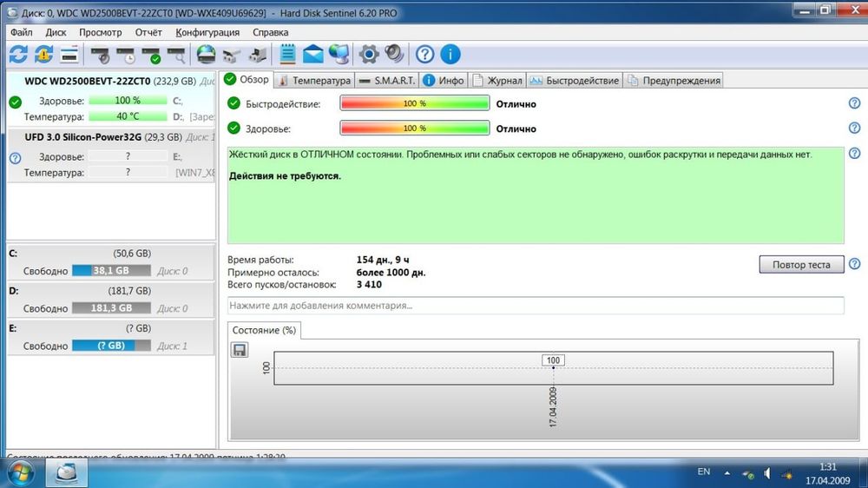The width and height of the screenshot is (868, 488).
Task: Open the Просмотр menu
Action: pos(100,32)
